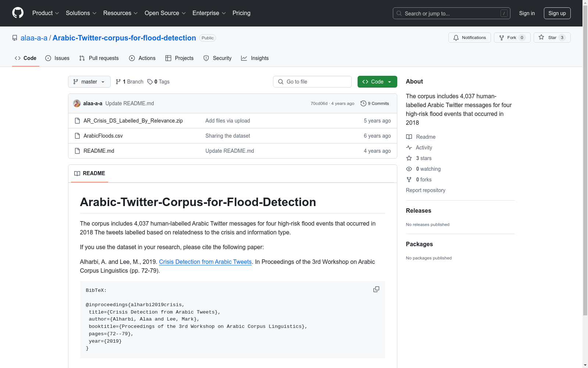The image size is (588, 368).
Task: Click the Search or jump to field
Action: tap(452, 13)
